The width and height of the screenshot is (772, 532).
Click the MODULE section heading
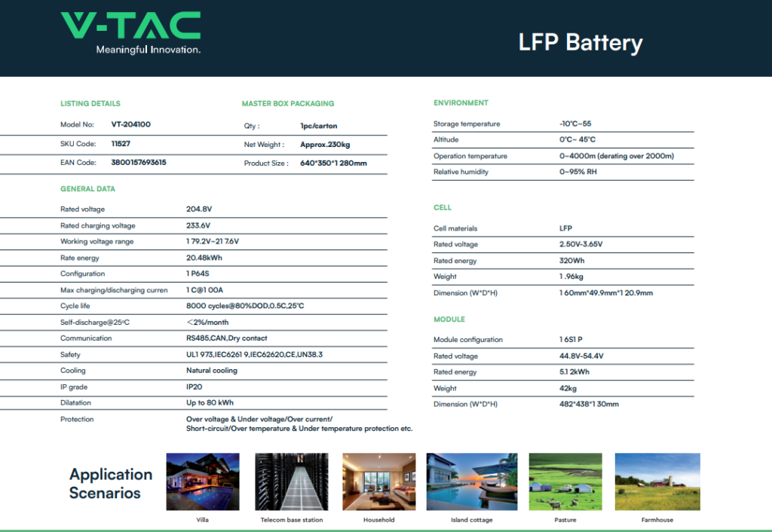449,320
